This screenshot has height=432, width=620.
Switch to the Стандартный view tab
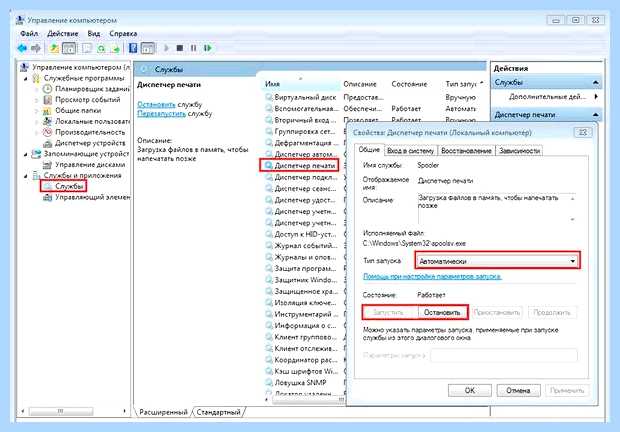pos(219,412)
